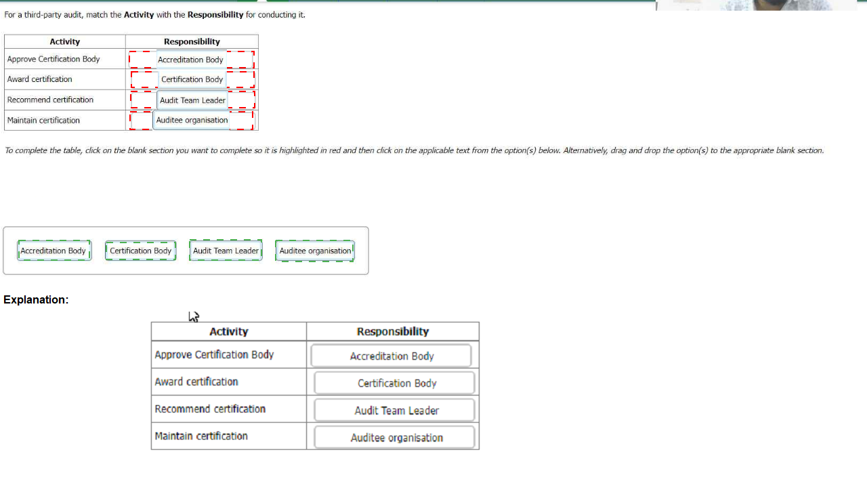867x504 pixels.
Task: Click Award certification cell in Explanation table
Action: pos(228,382)
